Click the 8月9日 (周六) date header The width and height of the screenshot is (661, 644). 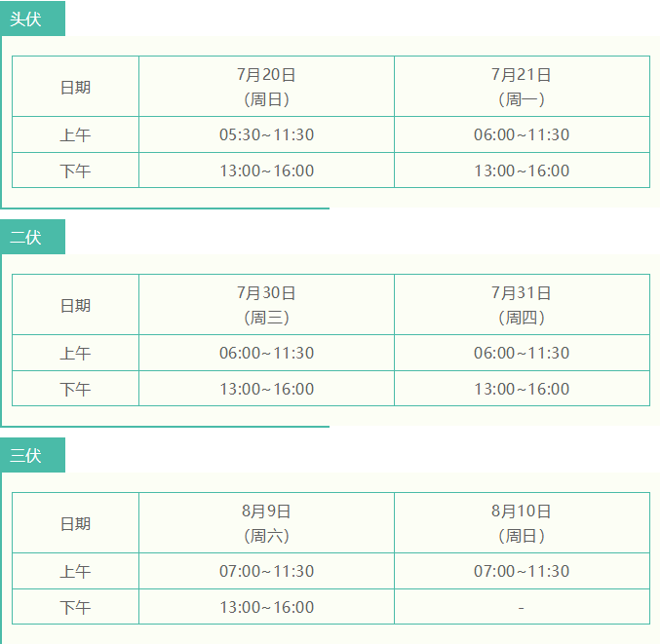pos(266,523)
